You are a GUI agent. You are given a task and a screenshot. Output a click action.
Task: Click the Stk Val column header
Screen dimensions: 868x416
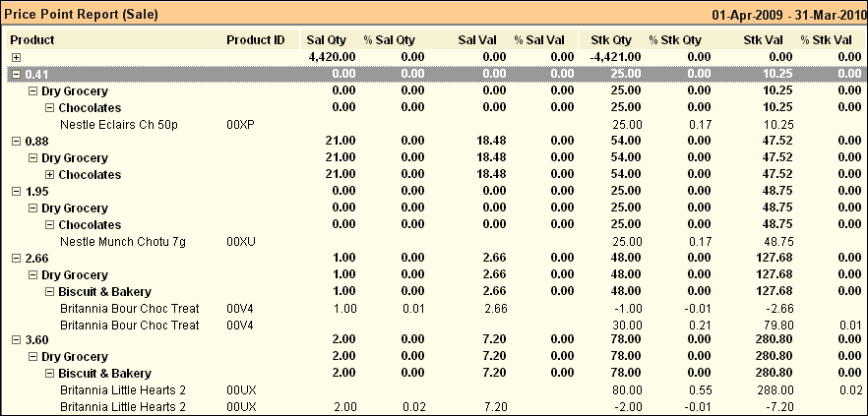(764, 39)
